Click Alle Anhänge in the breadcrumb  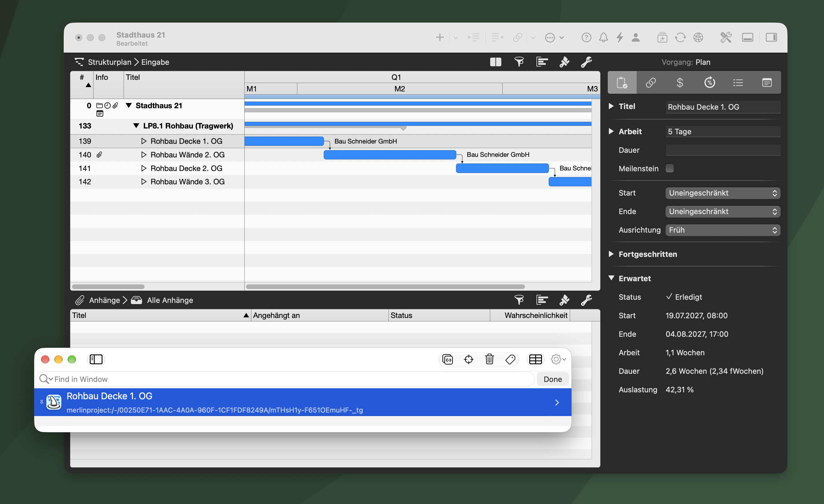(170, 300)
